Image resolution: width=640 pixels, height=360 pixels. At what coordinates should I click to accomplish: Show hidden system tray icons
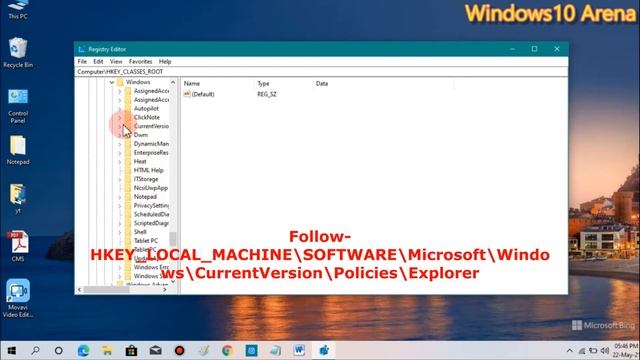(569, 351)
